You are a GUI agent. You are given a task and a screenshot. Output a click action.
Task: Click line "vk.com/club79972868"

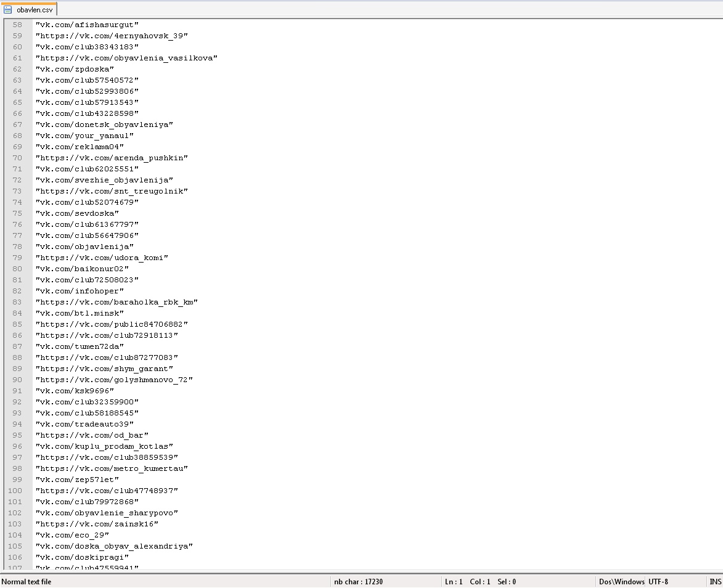(87, 501)
